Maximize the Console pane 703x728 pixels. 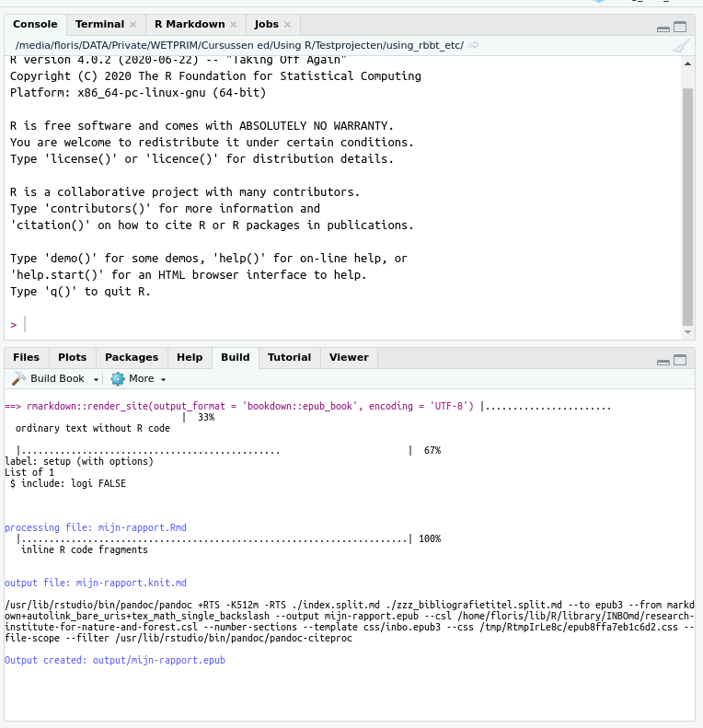tap(680, 27)
